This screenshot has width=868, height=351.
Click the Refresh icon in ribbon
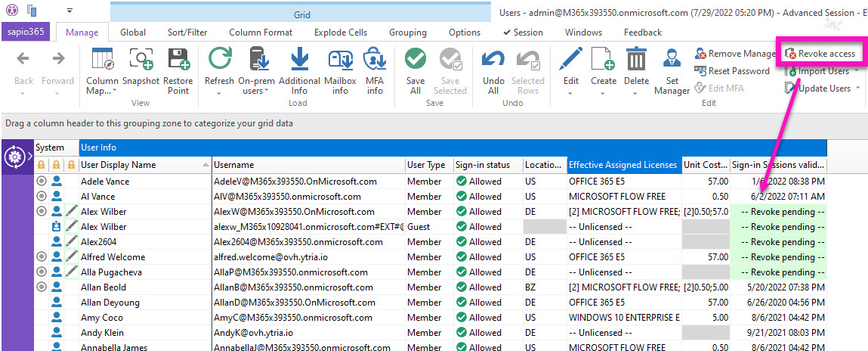[x=220, y=61]
